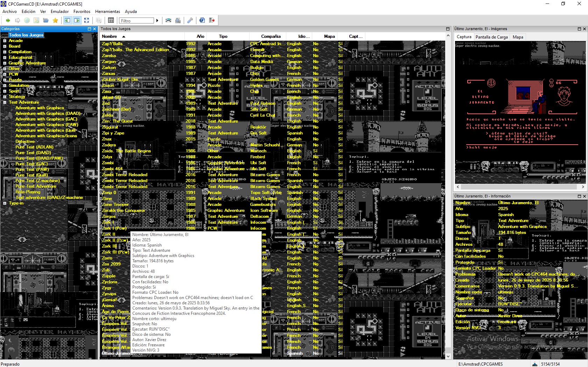Select Pure Text (Z-machine) subcategory
This screenshot has width=588, height=367.
[x=37, y=181]
